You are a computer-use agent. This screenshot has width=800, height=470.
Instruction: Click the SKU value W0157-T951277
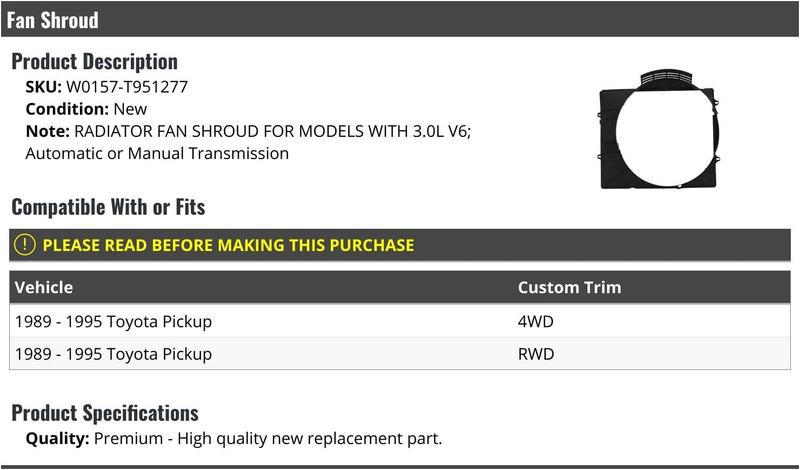click(127, 87)
